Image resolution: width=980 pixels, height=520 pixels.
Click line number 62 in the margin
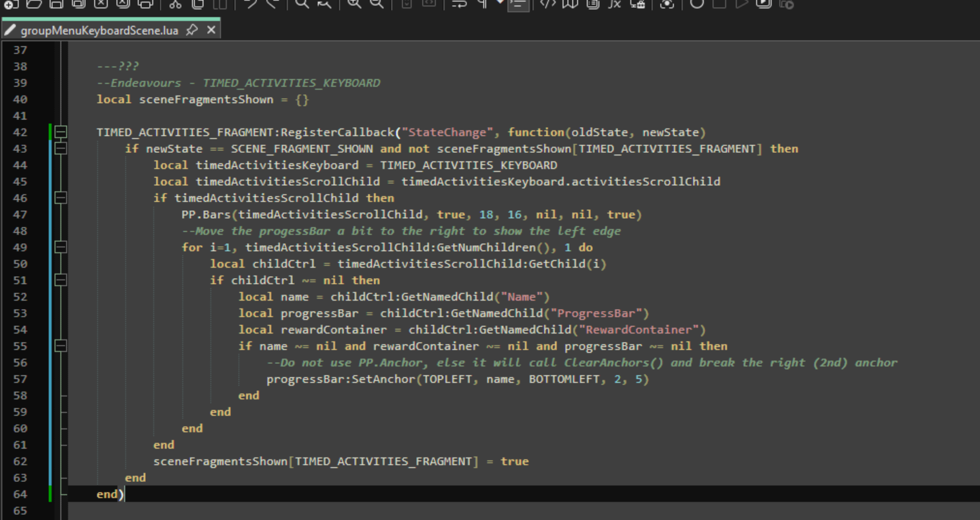pos(20,461)
